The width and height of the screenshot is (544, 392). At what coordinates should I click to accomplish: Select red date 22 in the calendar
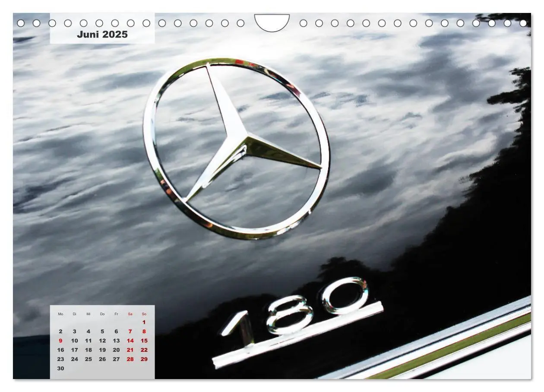144,350
